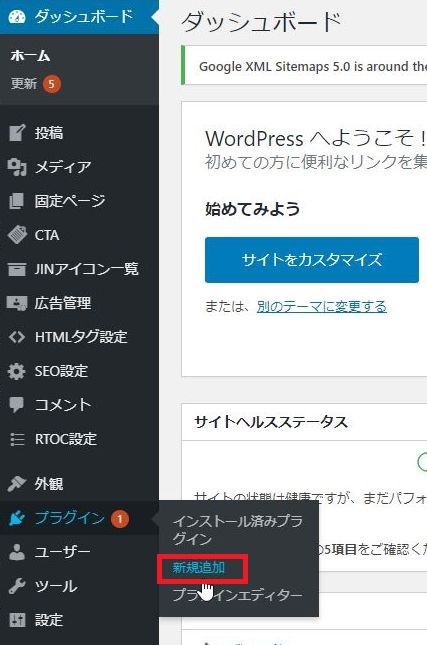Click the ツール wrench icon
The image size is (427, 645).
(x=17, y=586)
